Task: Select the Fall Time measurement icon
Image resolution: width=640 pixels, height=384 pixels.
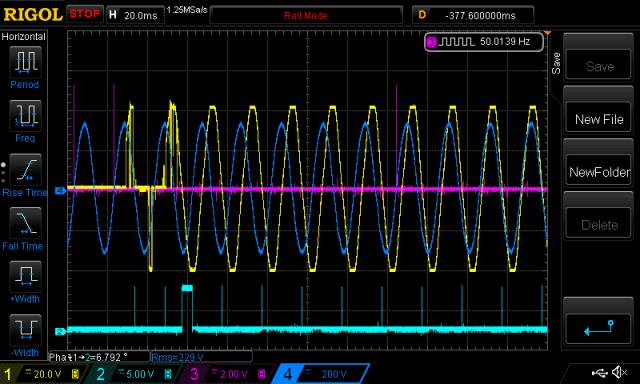Action: point(25,223)
